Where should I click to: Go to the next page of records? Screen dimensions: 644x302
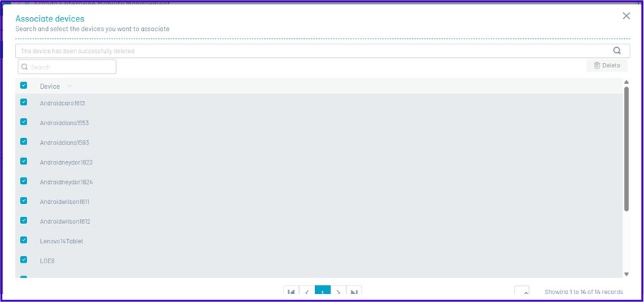point(338,293)
